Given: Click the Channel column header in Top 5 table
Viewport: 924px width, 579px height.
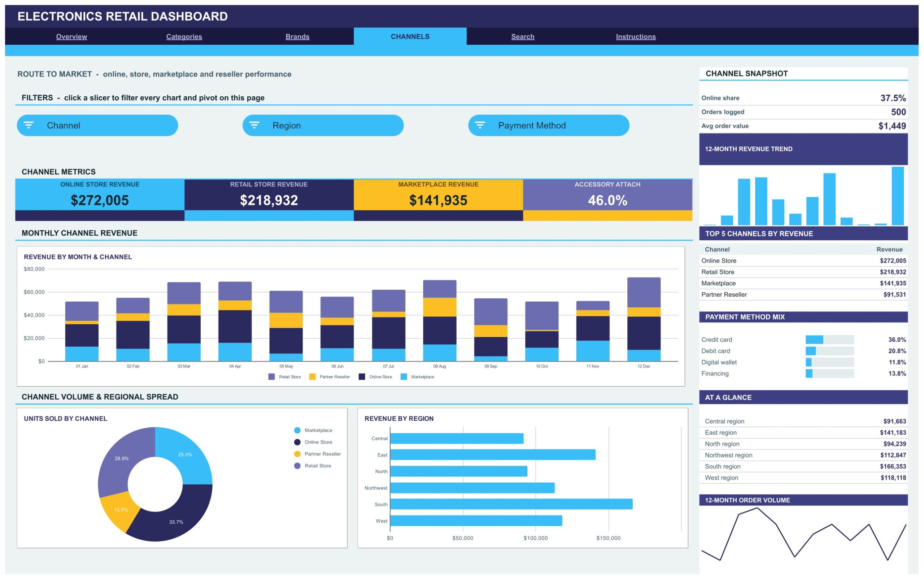Looking at the screenshot, I should [x=717, y=250].
